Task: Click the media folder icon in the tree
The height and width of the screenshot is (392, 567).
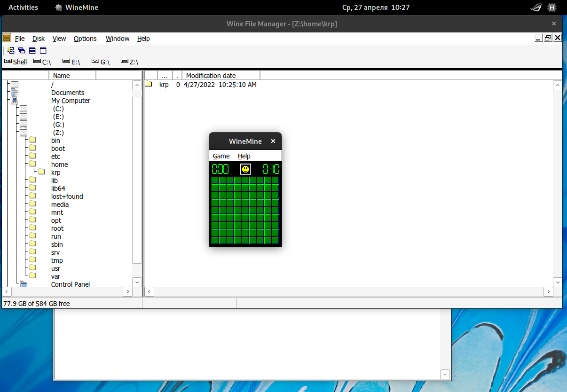Action: 32,204
